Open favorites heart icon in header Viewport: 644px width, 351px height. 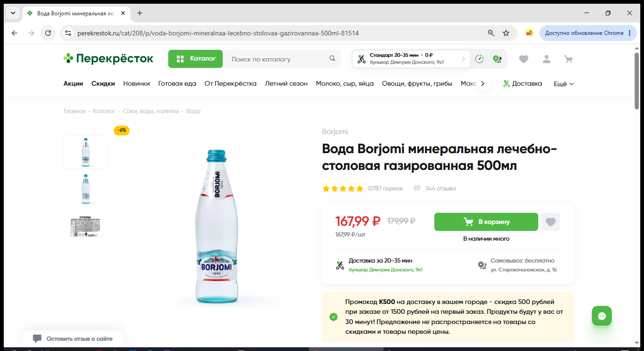pyautogui.click(x=524, y=59)
